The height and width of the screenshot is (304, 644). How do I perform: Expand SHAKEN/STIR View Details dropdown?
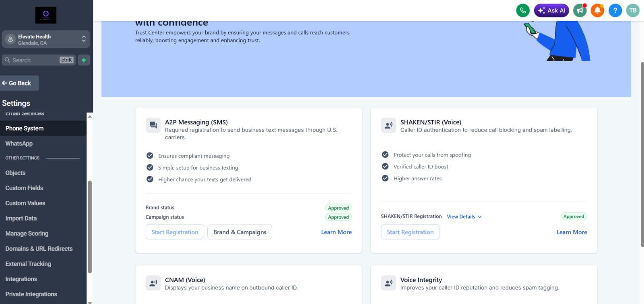click(x=464, y=217)
